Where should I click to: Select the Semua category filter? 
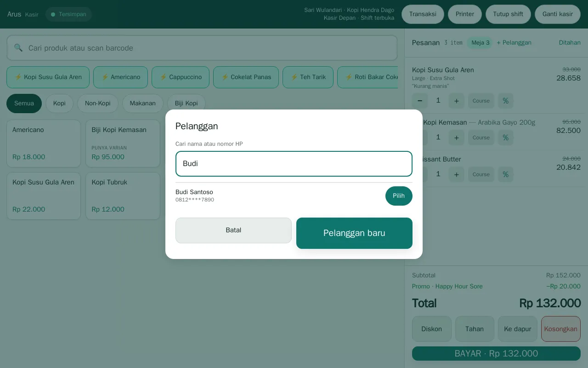[x=24, y=103]
